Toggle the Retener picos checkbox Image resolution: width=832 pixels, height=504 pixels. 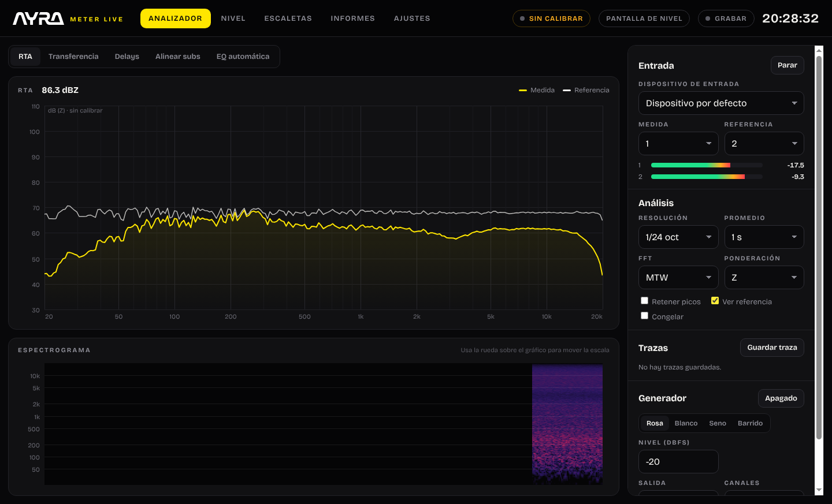(x=644, y=301)
